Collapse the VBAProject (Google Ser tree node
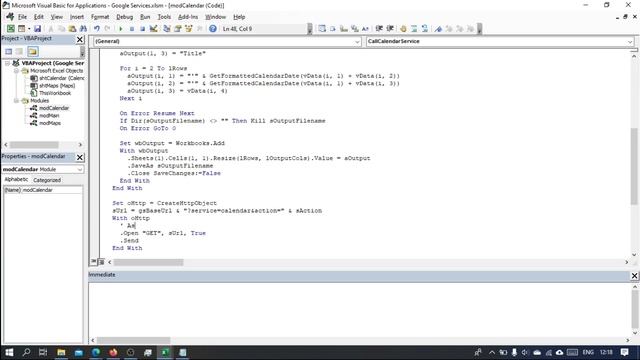This screenshot has height=360, width=640. [7, 63]
